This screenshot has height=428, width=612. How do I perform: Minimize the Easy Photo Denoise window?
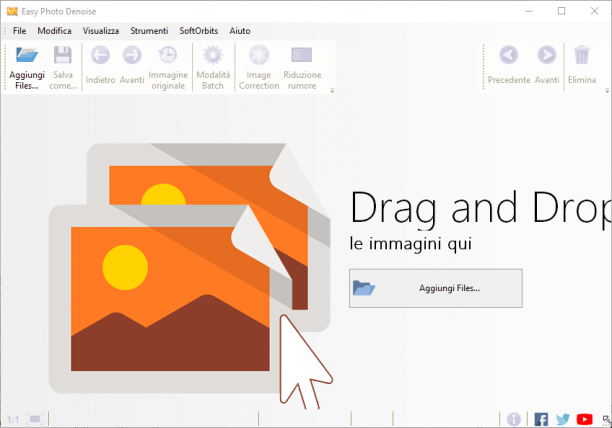coord(529,11)
